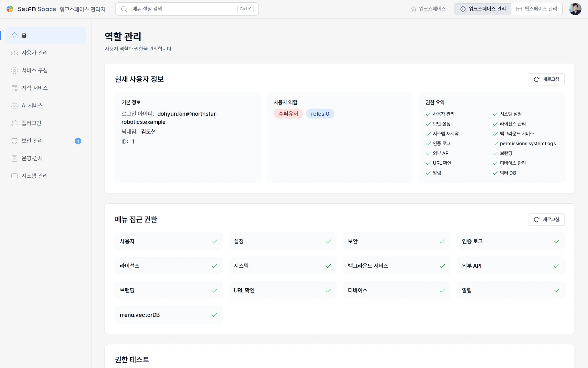Click the 슈퍼유저 role tag
Viewport: 588px width, 368px height.
point(288,114)
